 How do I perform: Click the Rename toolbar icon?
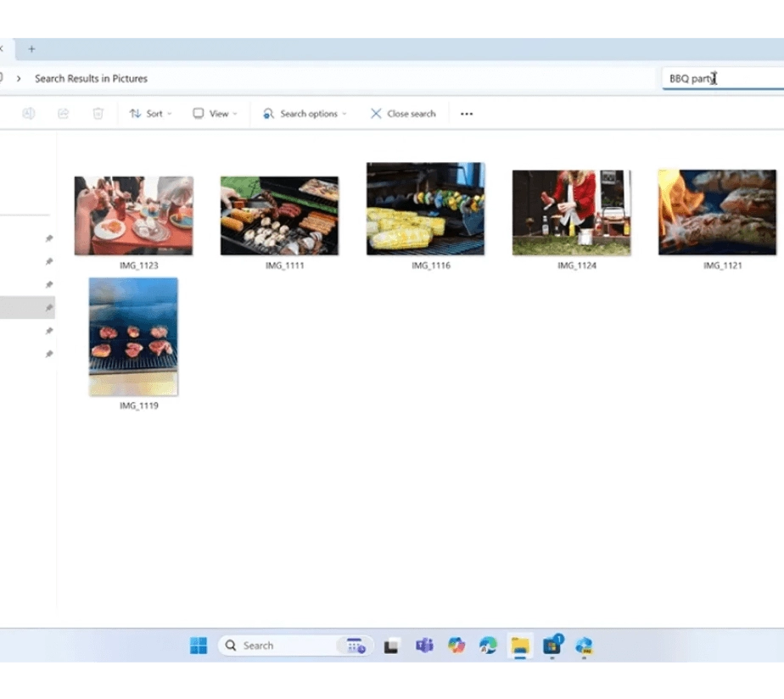(29, 114)
